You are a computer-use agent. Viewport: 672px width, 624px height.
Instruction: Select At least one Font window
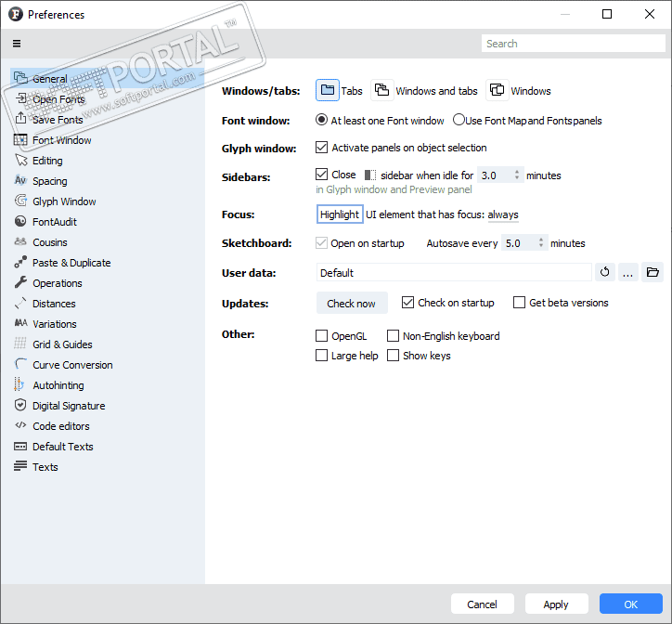[321, 120]
